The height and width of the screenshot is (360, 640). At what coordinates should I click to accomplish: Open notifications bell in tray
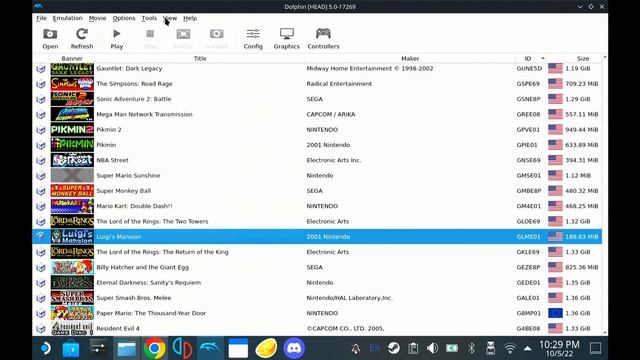click(x=356, y=348)
